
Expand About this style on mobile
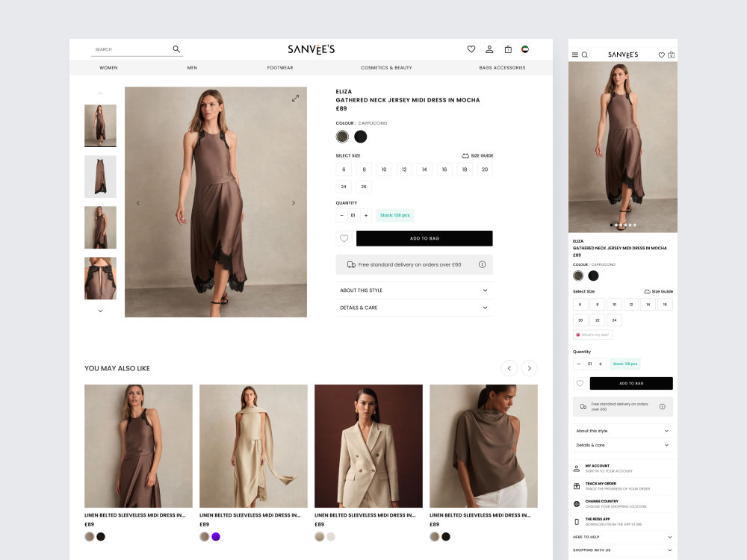point(623,431)
